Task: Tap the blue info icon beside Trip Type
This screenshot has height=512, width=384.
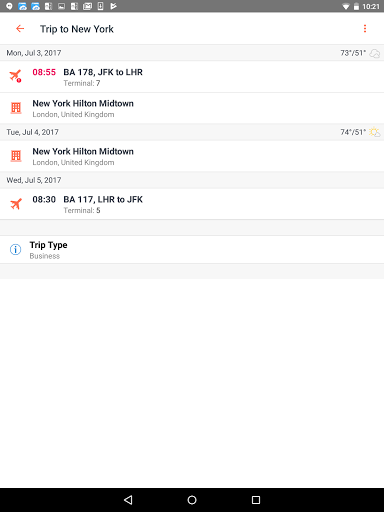Action: coord(15,249)
